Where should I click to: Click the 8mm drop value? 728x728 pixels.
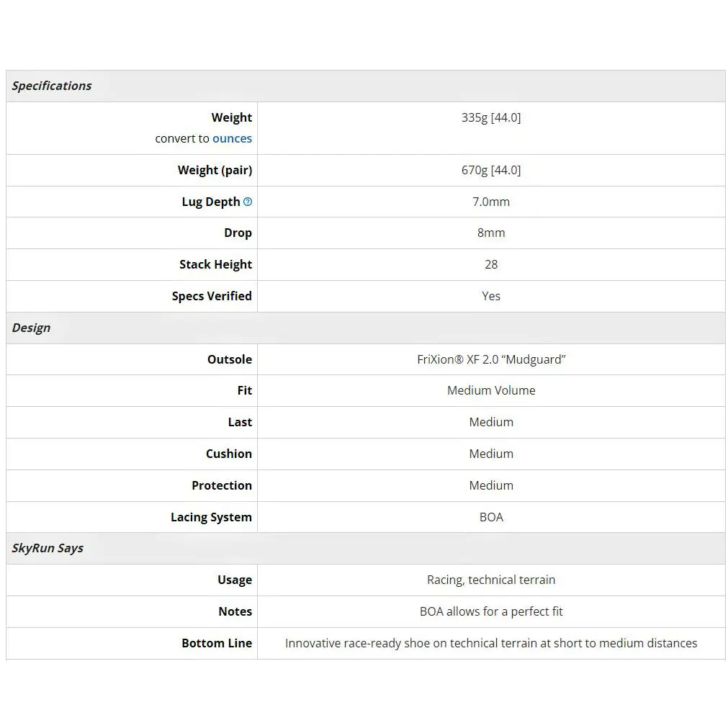(x=491, y=233)
